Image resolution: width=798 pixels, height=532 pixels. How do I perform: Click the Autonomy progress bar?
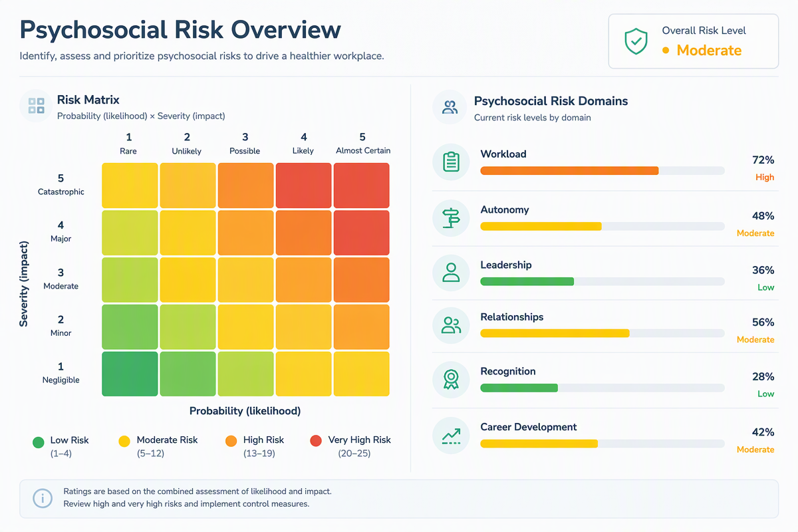coord(602,227)
